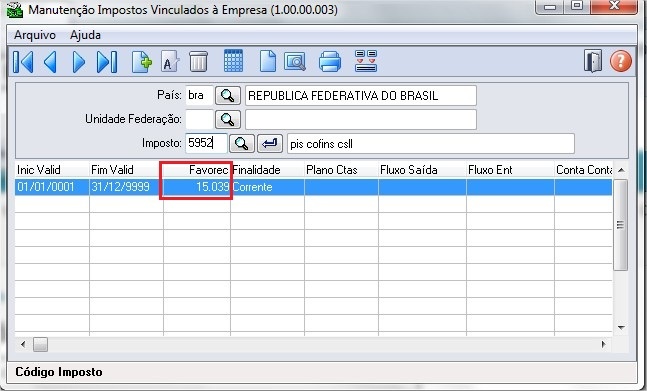Screen dimensions: 647x391
Task: Click the magnifier lookup next to País
Action: point(227,95)
